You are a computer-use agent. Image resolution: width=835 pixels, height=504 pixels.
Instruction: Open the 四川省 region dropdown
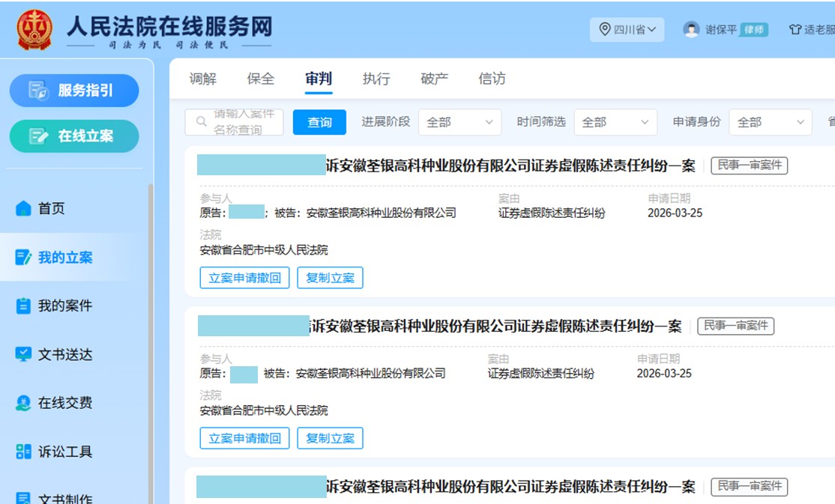(627, 29)
